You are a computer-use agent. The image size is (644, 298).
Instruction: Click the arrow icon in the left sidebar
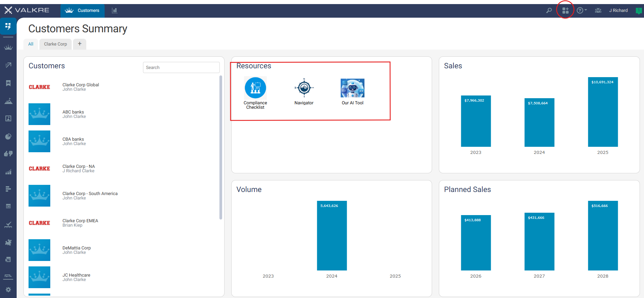coord(8,65)
